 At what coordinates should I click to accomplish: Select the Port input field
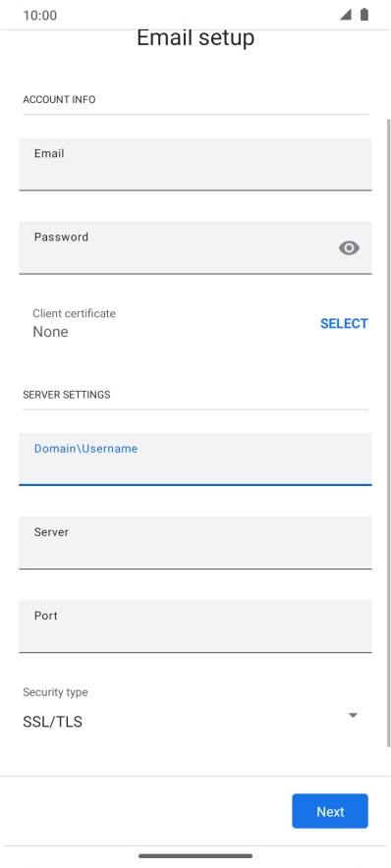pos(195,626)
